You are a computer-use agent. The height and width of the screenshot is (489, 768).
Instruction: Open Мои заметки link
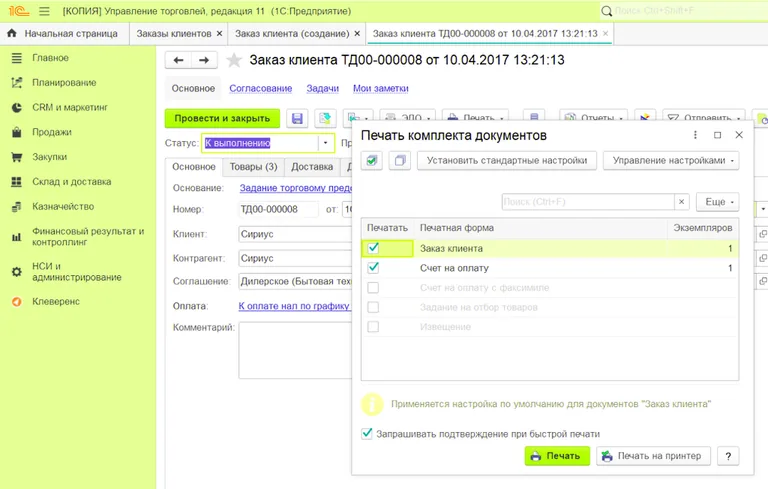(x=381, y=88)
